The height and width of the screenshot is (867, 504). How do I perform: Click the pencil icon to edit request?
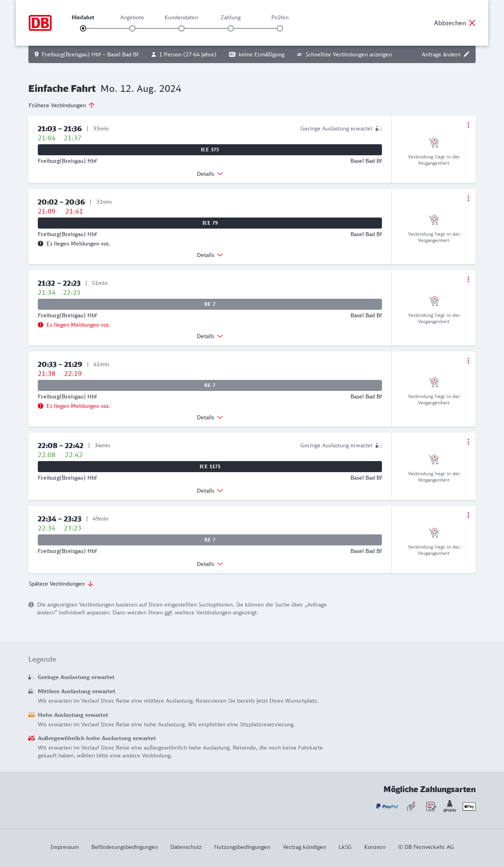point(467,54)
